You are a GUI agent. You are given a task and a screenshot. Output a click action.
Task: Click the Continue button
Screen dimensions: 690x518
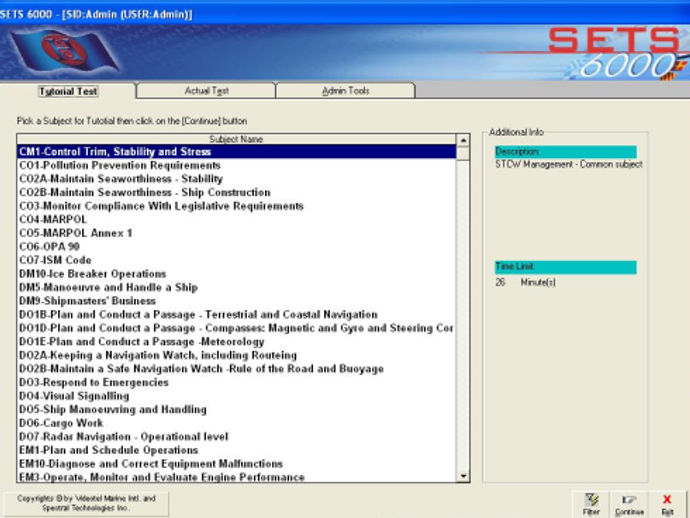(629, 504)
